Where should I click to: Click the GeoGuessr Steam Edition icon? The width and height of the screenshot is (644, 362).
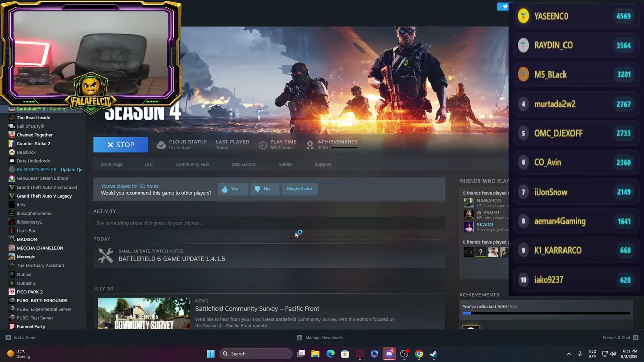(12, 178)
